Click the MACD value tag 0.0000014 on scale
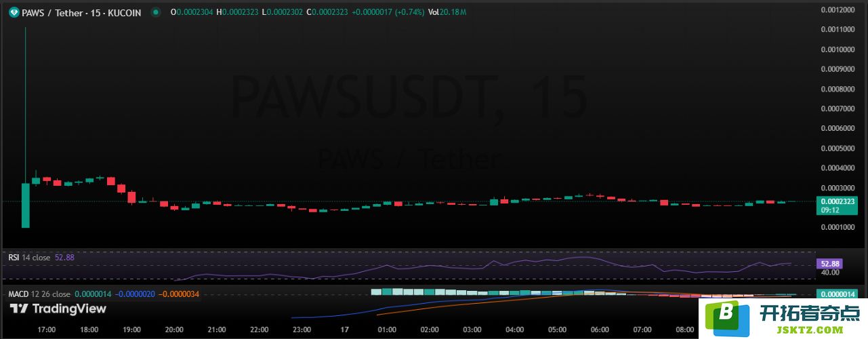868x339 pixels. [838, 294]
